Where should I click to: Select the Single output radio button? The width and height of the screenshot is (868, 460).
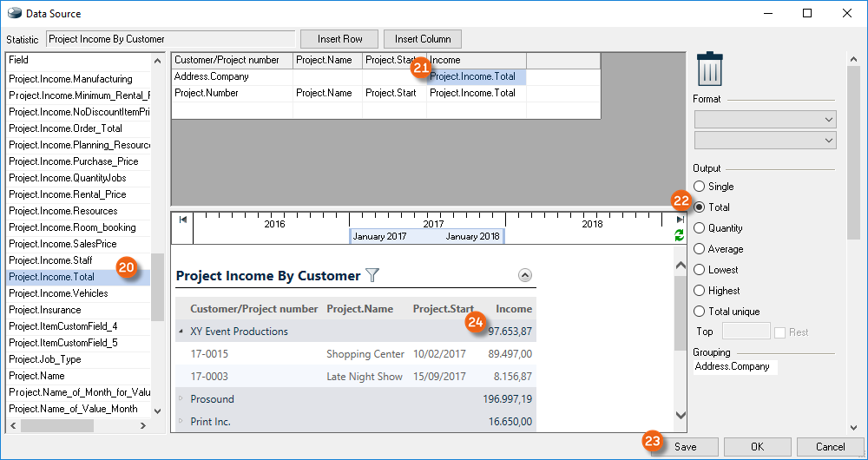(x=700, y=187)
